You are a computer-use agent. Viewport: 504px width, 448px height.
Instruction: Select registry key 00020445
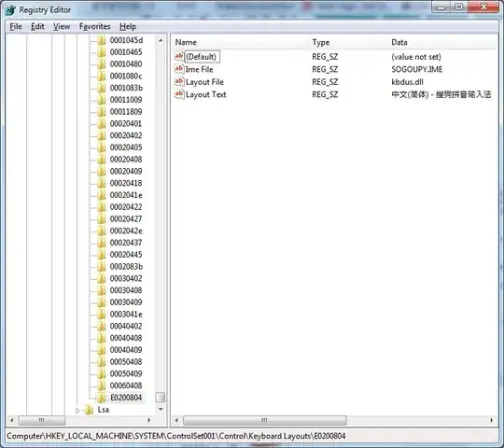pos(126,255)
